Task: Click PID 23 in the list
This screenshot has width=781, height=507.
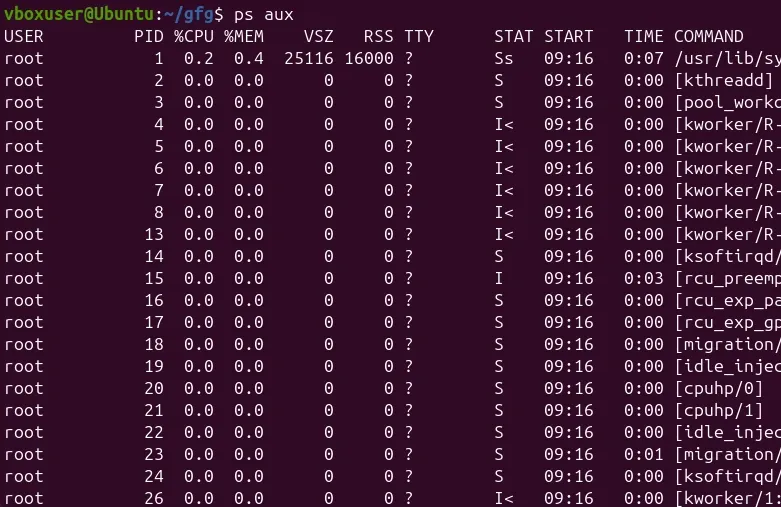Action: tap(154, 454)
